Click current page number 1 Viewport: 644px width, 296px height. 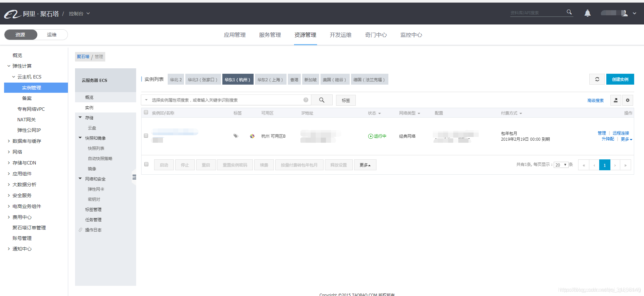(x=605, y=165)
